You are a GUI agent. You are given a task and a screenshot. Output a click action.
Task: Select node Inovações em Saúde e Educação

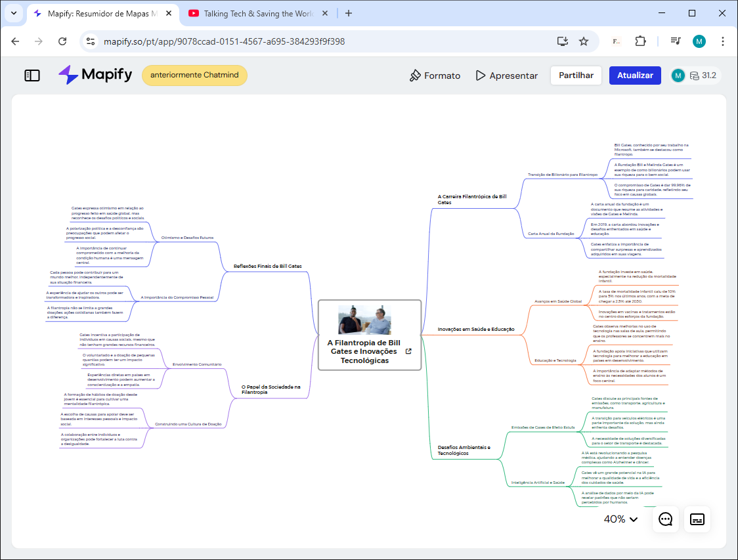click(476, 330)
